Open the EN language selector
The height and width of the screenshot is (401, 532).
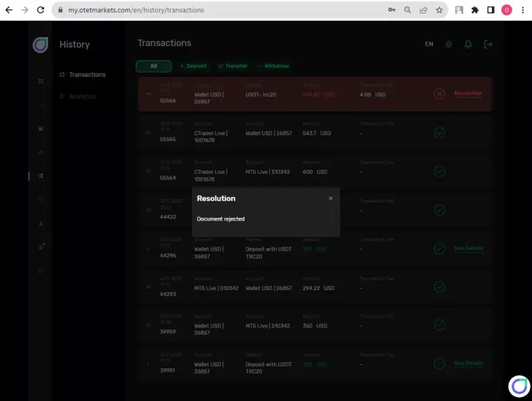coord(429,44)
